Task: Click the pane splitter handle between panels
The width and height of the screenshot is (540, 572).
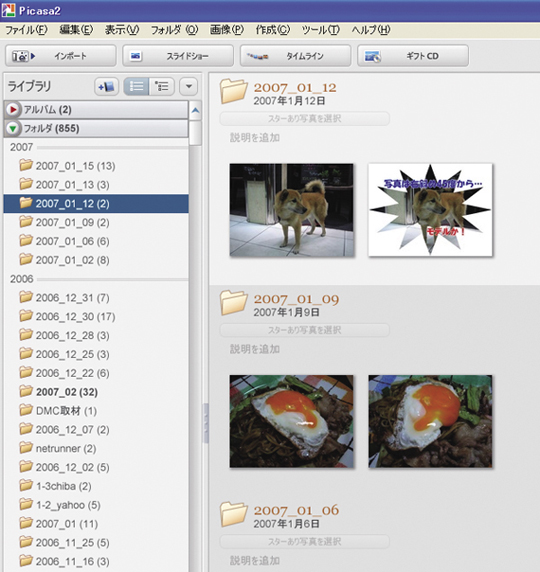Action: 205,423
